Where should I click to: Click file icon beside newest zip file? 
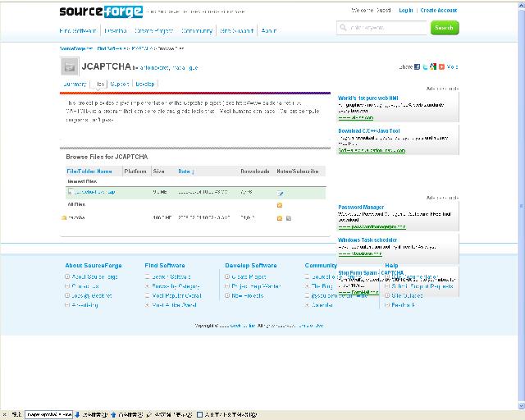pyautogui.click(x=71, y=192)
